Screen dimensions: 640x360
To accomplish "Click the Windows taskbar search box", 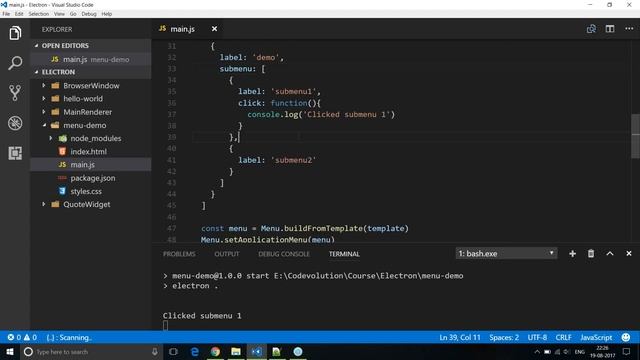I will coord(91,351).
